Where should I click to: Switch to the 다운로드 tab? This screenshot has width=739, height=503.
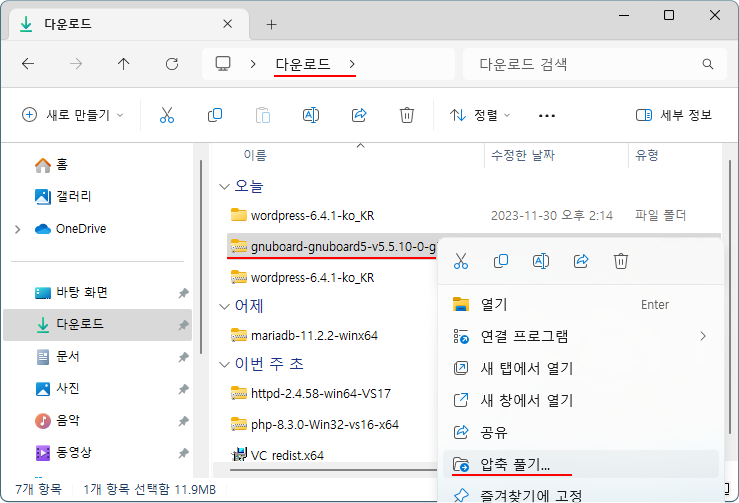[128, 24]
